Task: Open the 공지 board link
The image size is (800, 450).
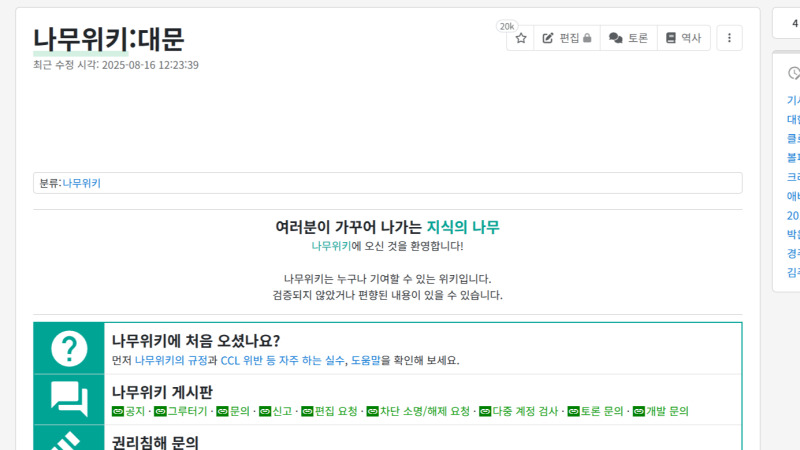Action: tap(129, 411)
